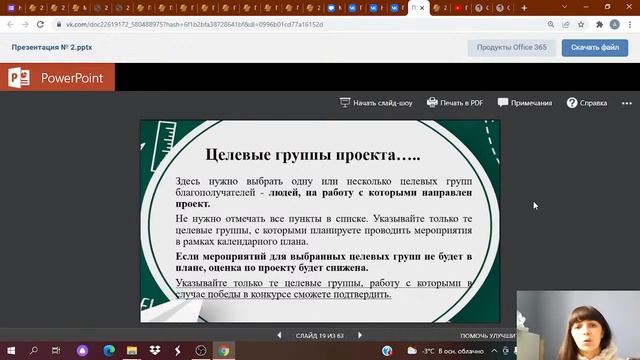Expand the tab search chevron
The image size is (640, 360).
pos(564,7)
